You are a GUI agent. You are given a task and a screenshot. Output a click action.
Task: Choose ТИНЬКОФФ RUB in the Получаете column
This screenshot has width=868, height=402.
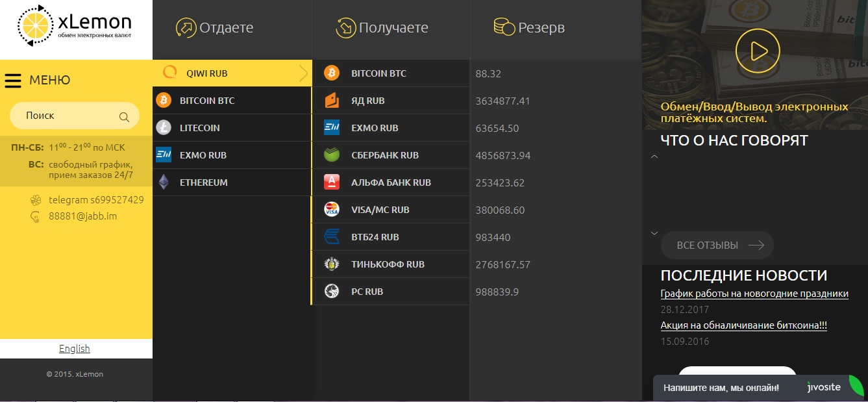[x=387, y=264]
